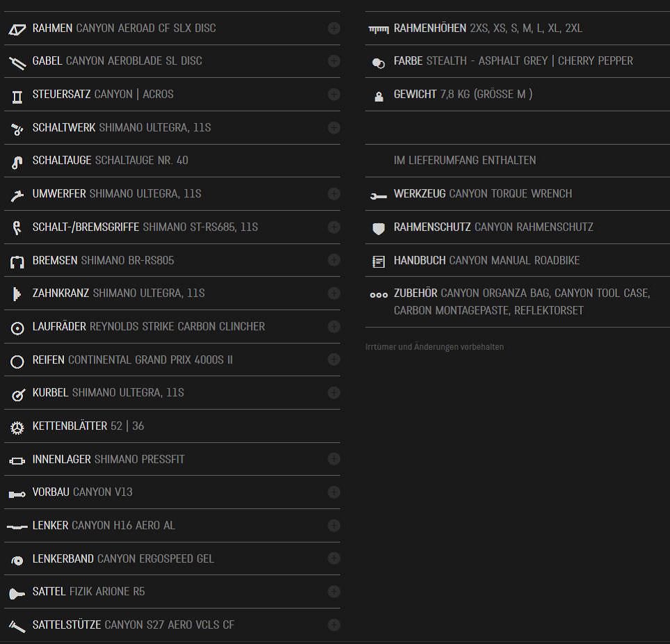Screen dimensions: 670x644
Task: Click the handlebar icon beside Lenker
Action: 17,527
